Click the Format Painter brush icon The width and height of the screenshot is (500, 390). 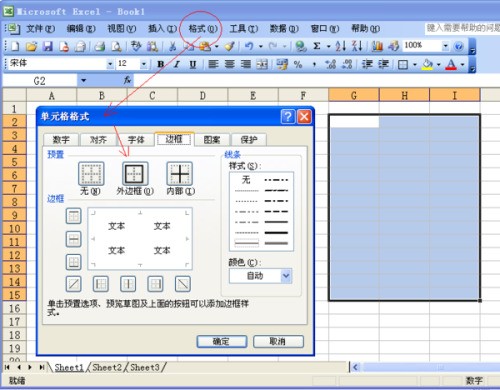(x=229, y=46)
